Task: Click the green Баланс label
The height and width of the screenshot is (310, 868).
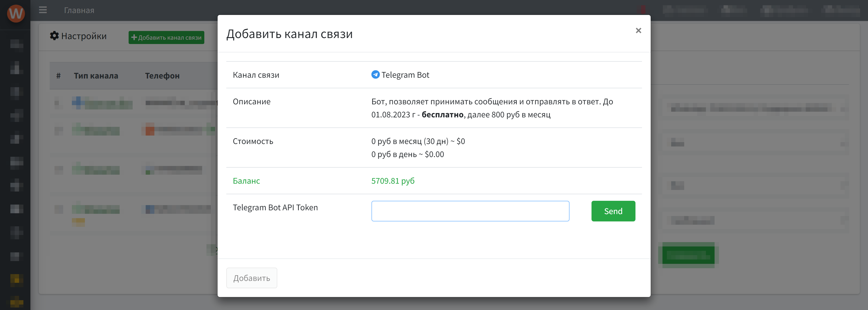Action: pos(246,181)
